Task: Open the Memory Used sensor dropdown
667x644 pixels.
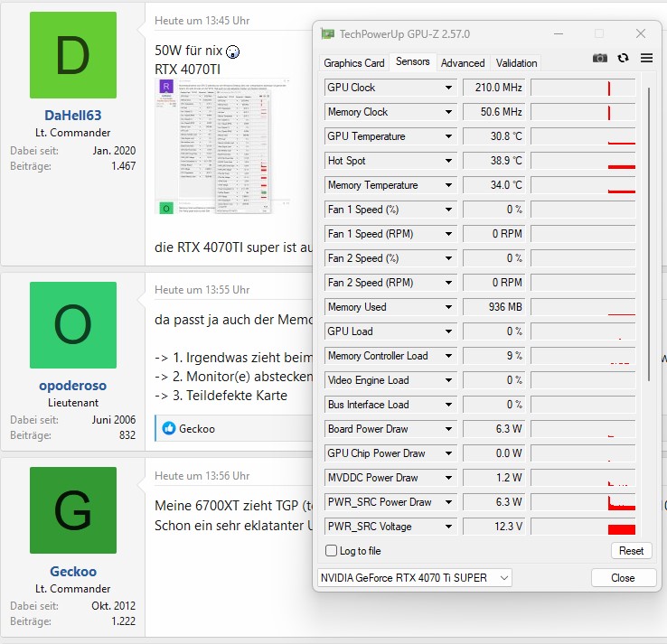Action: point(448,307)
